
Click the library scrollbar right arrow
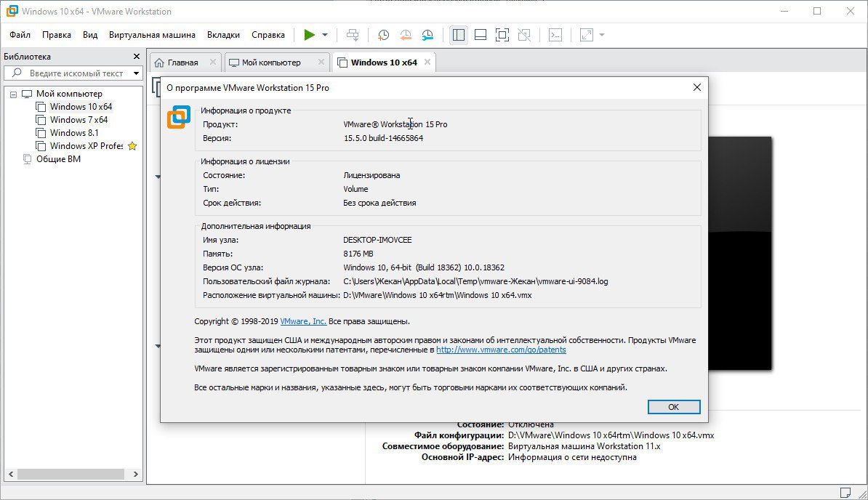pyautogui.click(x=136, y=474)
